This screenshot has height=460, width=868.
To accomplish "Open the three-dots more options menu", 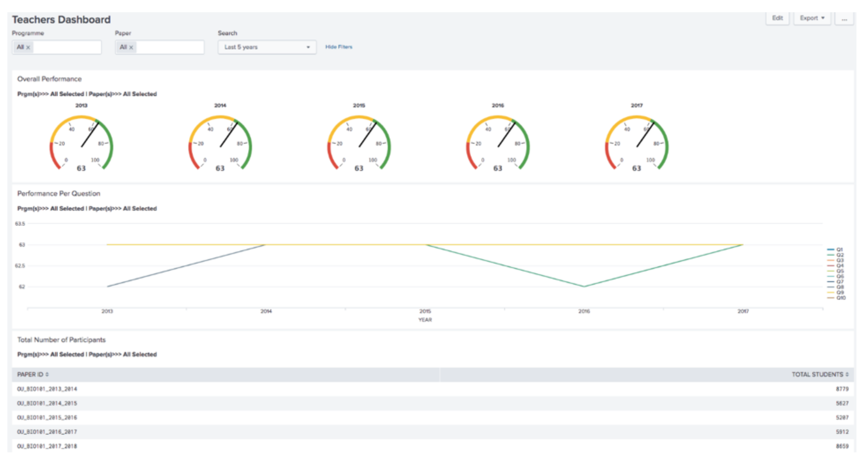I will tap(844, 18).
